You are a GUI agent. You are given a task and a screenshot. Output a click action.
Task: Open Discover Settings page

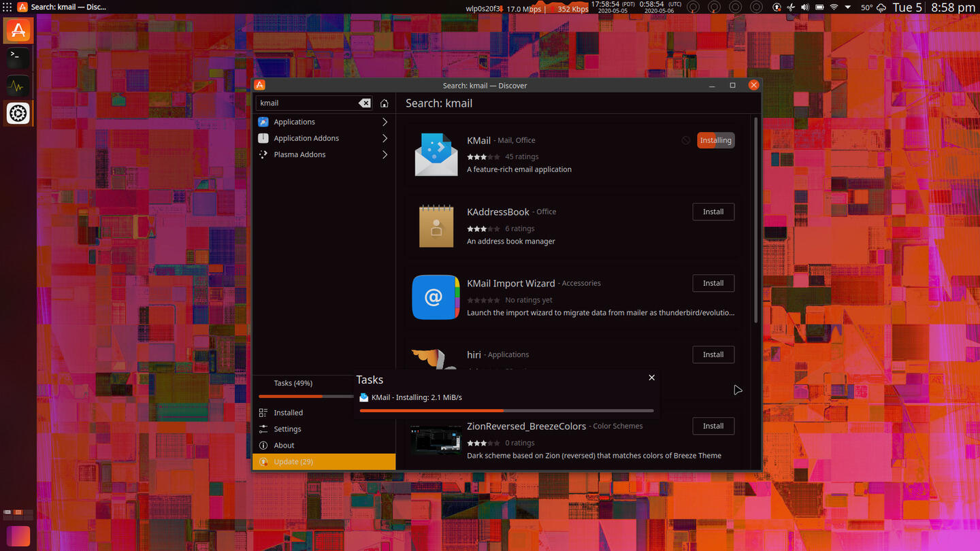pyautogui.click(x=324, y=429)
